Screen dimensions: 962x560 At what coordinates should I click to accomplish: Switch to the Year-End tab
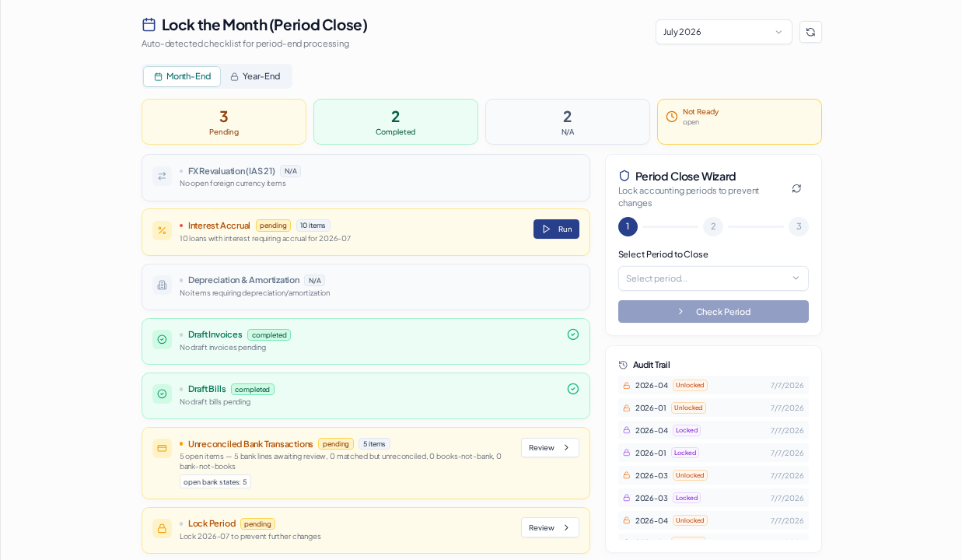coord(255,76)
